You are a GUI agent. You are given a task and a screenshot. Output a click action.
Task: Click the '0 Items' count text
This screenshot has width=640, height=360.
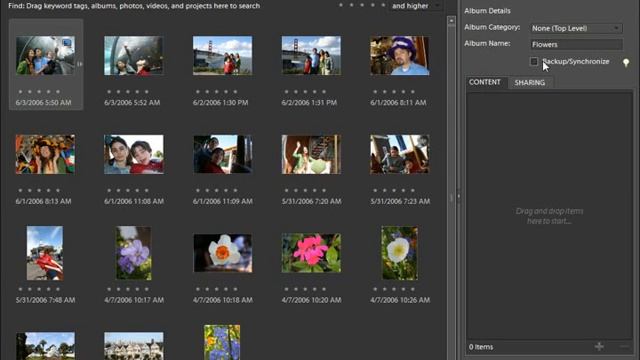pyautogui.click(x=481, y=347)
